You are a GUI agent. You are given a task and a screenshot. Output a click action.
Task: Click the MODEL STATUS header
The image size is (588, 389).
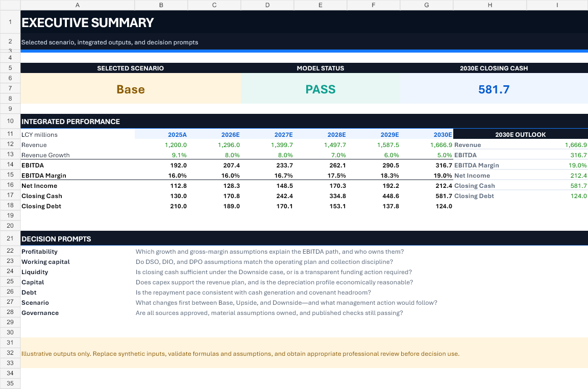click(320, 68)
